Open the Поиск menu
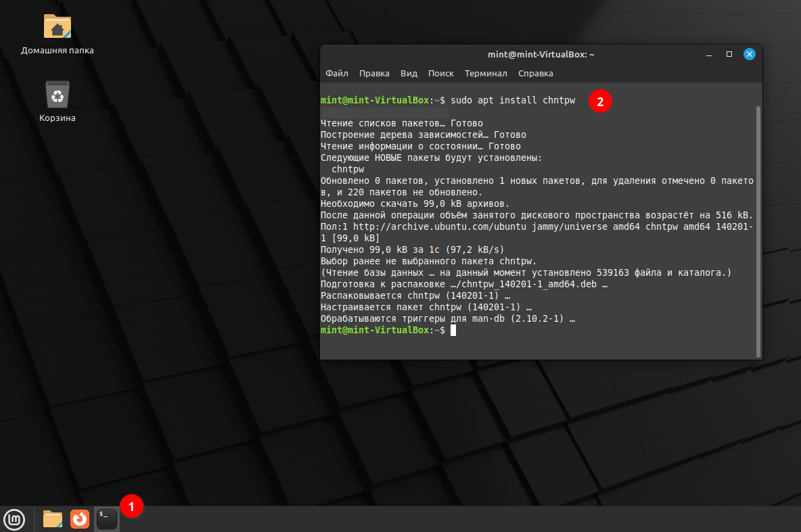Image resolution: width=801 pixels, height=532 pixels. point(441,73)
